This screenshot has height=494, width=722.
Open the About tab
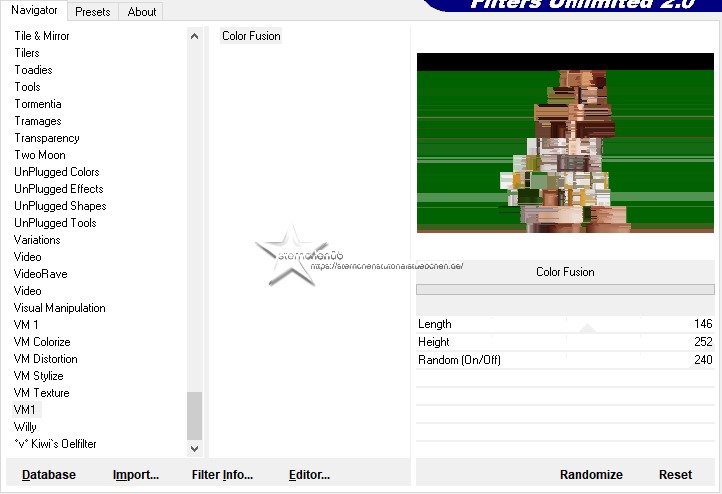click(141, 12)
